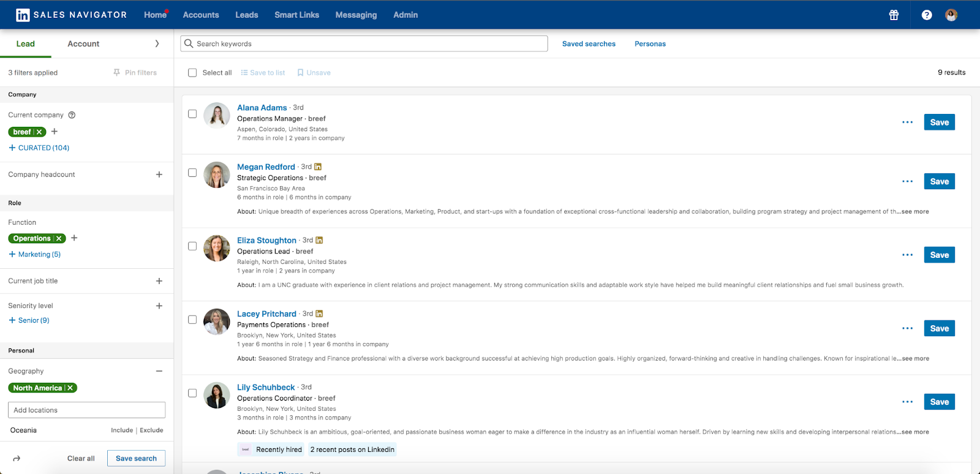980x474 pixels.
Task: Click the Save search button
Action: tap(136, 458)
